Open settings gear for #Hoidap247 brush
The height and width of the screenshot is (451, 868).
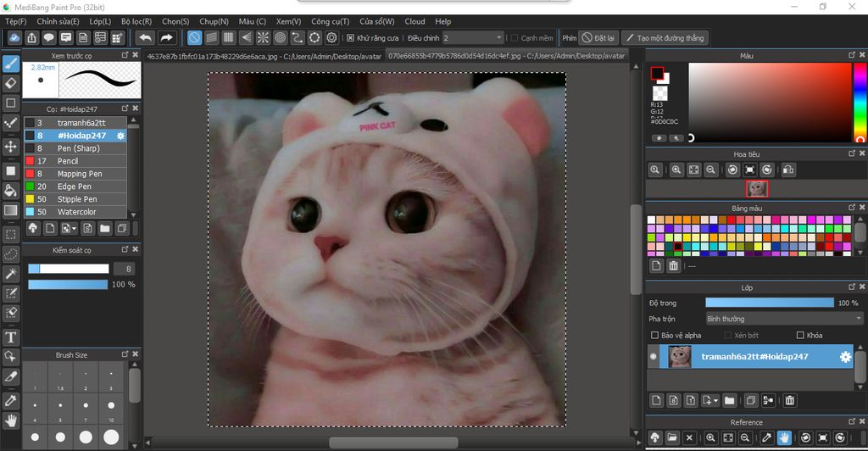click(x=120, y=136)
